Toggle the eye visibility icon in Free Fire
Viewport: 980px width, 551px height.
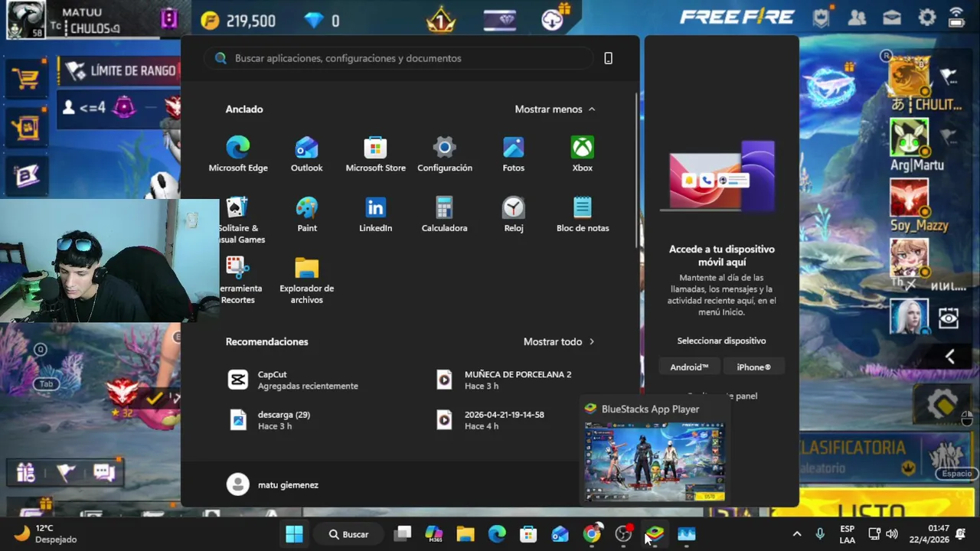click(948, 318)
